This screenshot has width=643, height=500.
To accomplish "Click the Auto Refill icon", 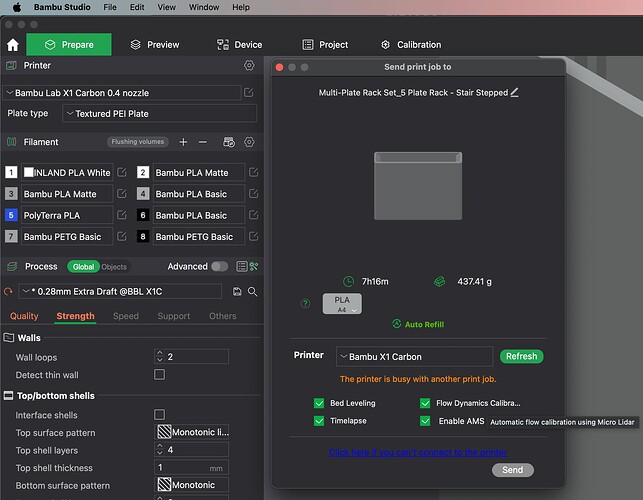I will pos(397,324).
